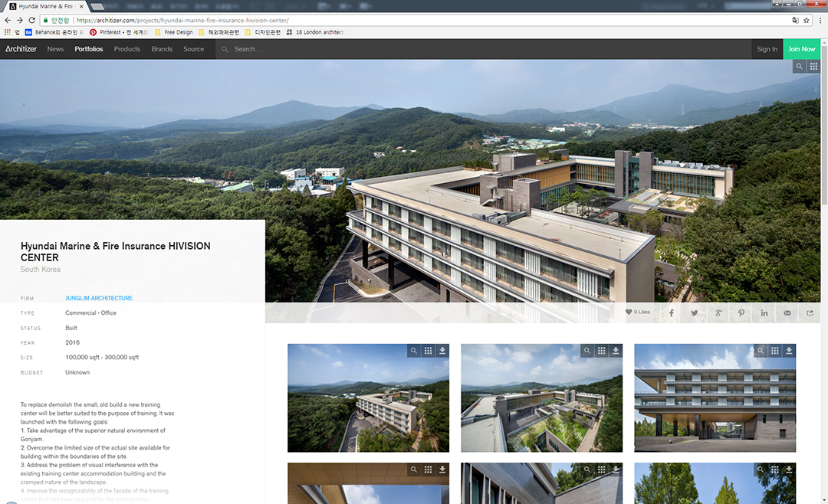Go forward with browser forward arrow

(x=19, y=20)
